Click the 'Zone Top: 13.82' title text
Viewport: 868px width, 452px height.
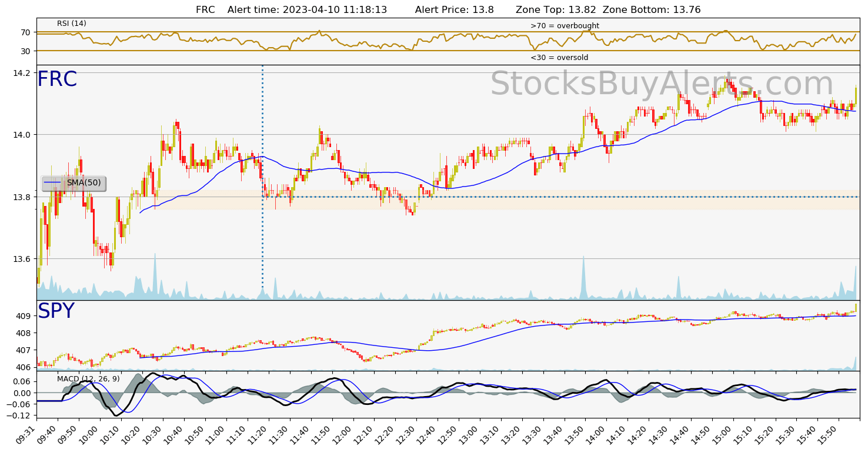[555, 10]
